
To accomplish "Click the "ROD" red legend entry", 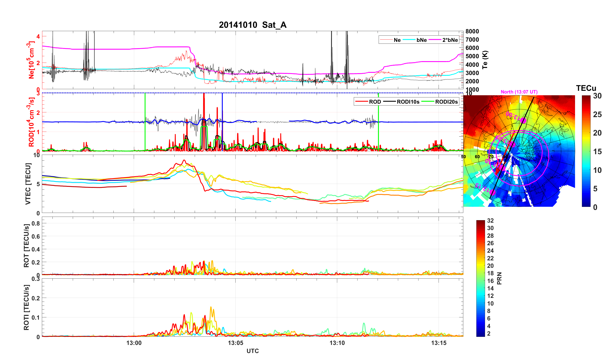I will click(x=375, y=102).
